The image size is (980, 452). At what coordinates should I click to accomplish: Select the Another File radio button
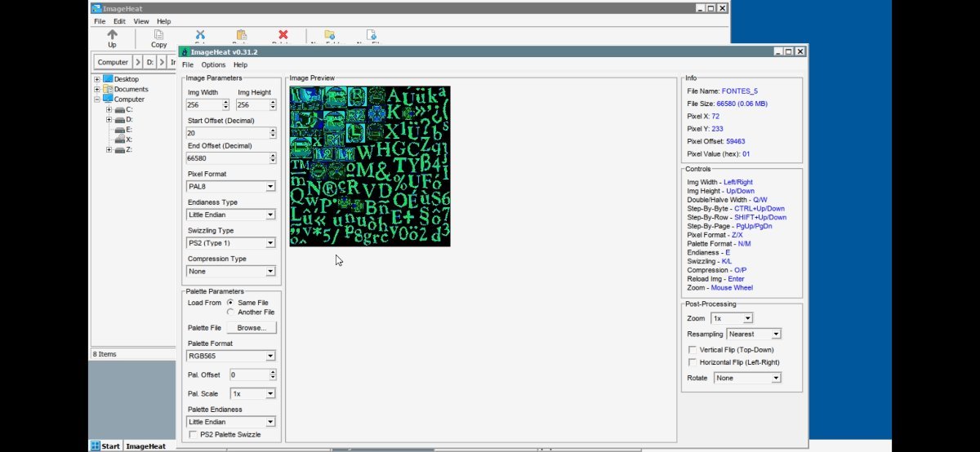(231, 312)
